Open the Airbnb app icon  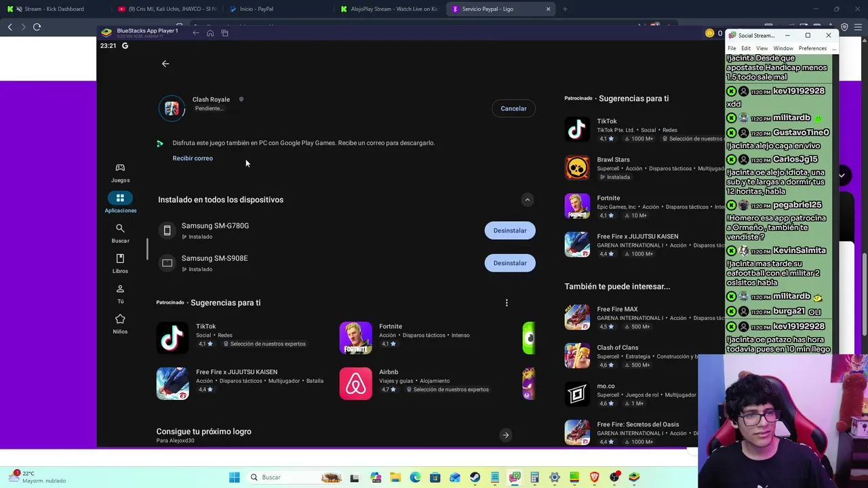355,384
